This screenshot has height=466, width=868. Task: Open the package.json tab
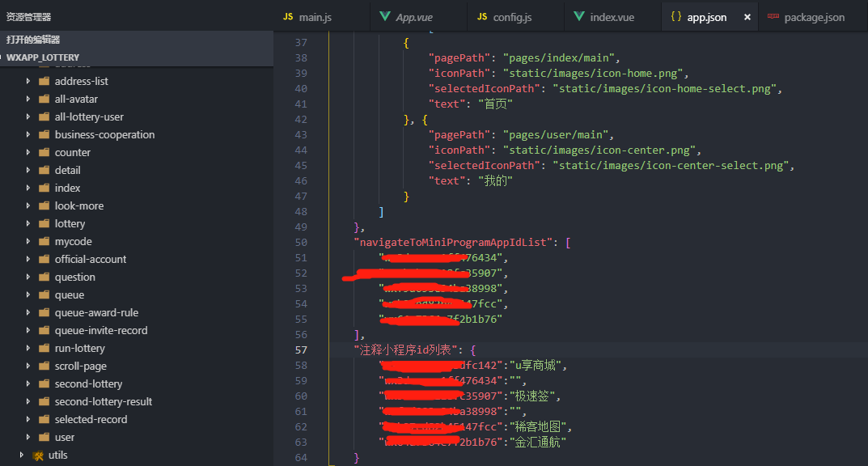pos(815,17)
